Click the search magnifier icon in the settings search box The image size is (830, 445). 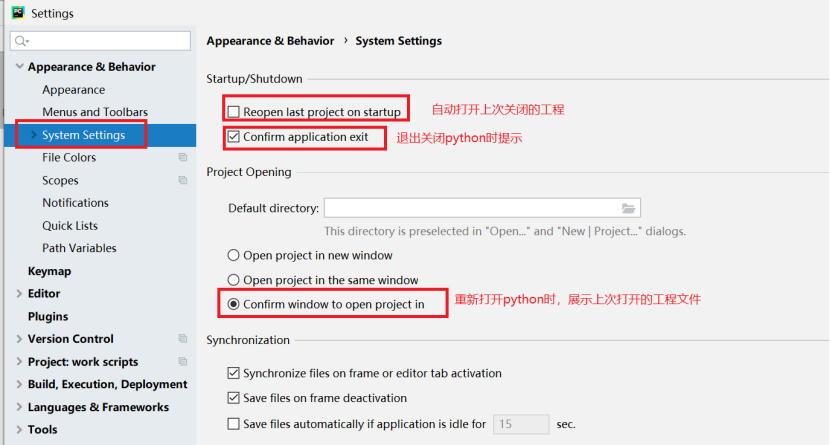21,41
